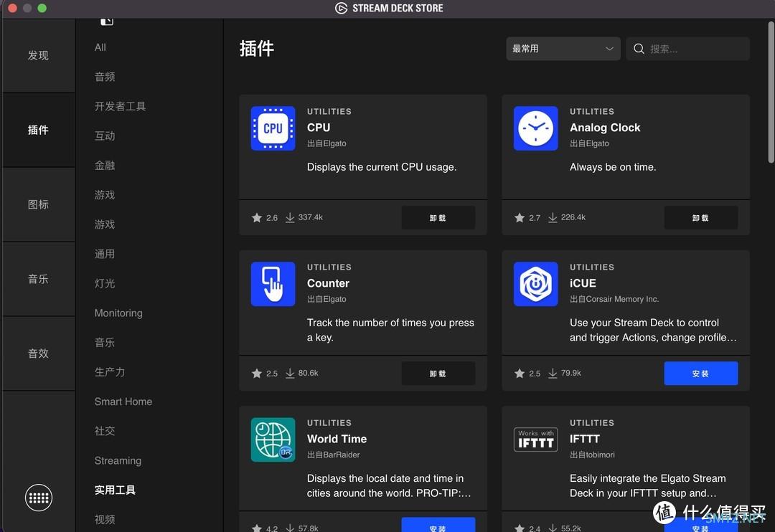Uninstall the Counter plugin
The image size is (775, 532).
(438, 374)
